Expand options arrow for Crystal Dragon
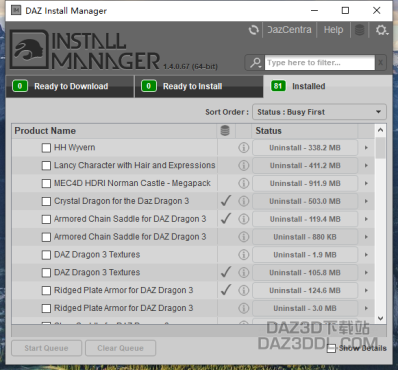The image size is (398, 370). coord(366,201)
